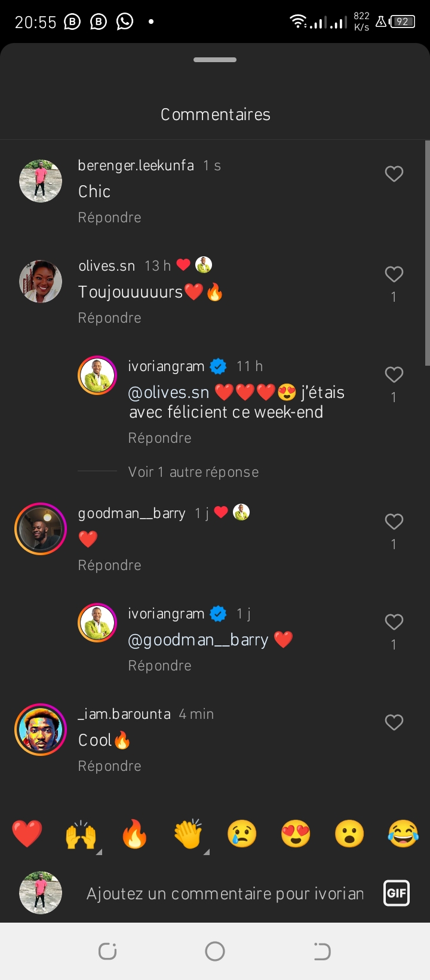This screenshot has width=430, height=980.
Task: Tap the surprised face emoji
Action: tap(349, 834)
